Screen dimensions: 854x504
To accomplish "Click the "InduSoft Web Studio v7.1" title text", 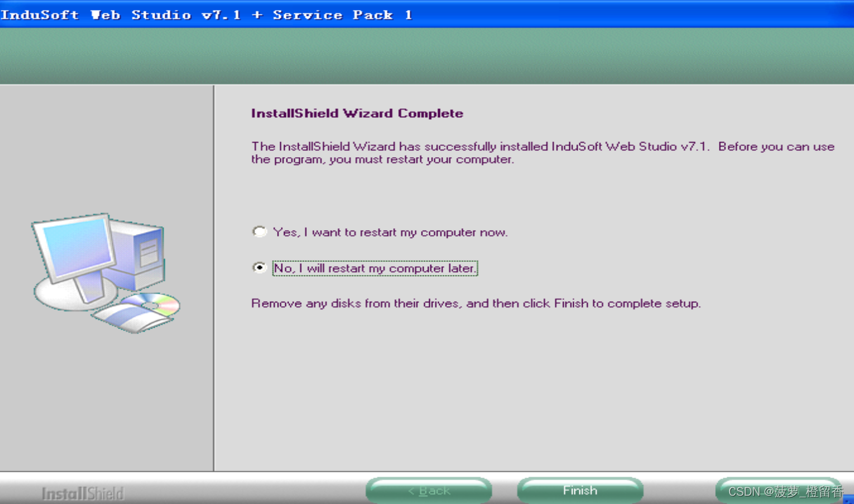I will [x=207, y=15].
